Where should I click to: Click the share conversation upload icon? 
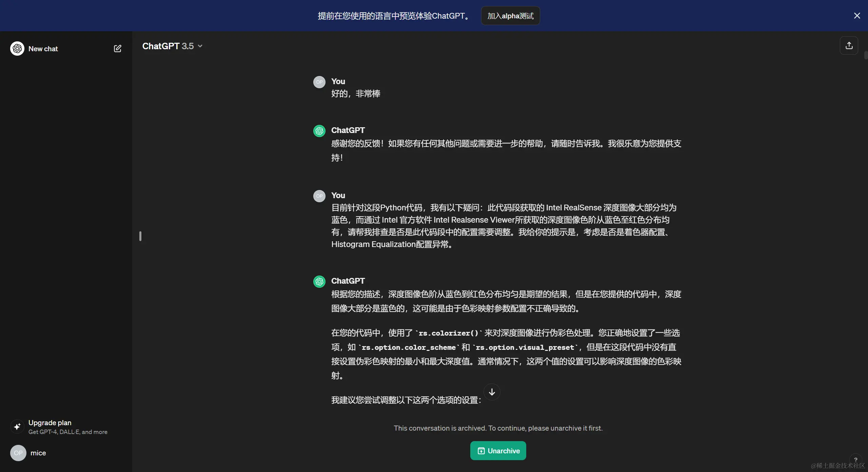pyautogui.click(x=849, y=45)
